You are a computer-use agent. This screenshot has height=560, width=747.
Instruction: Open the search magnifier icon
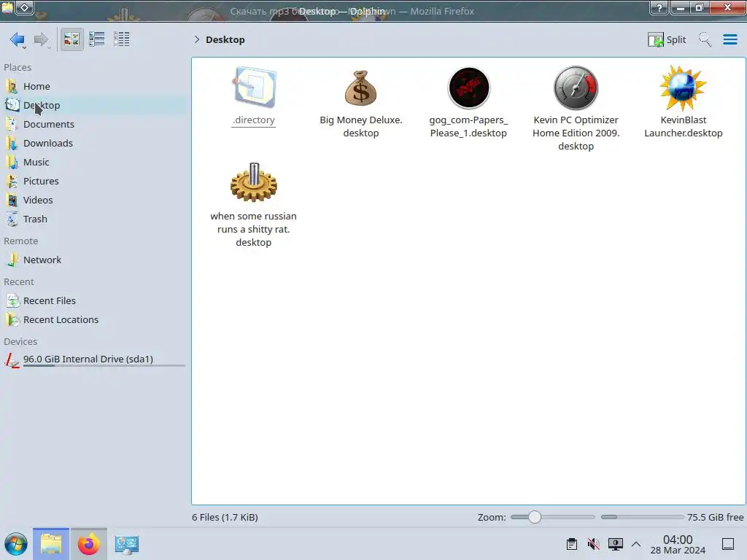[705, 39]
